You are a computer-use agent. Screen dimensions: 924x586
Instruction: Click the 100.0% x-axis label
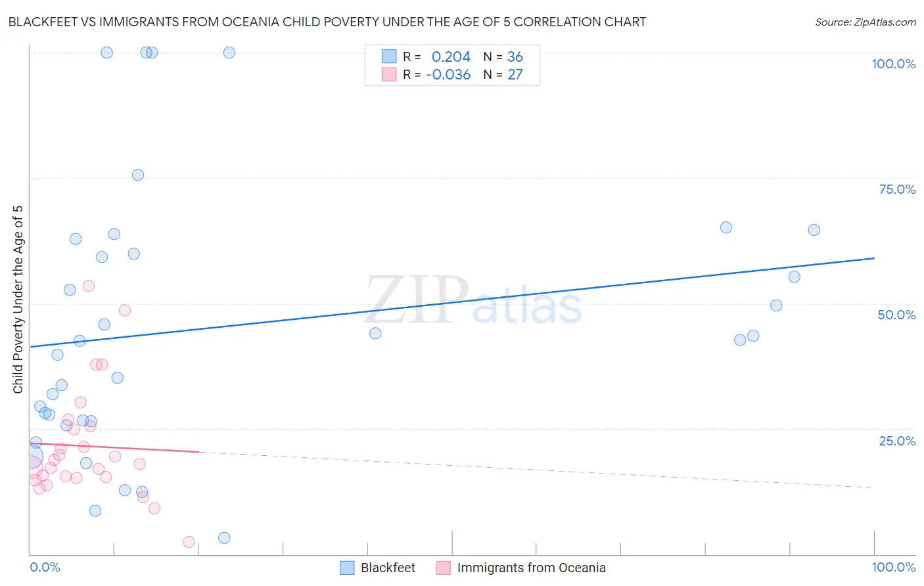click(x=893, y=567)
